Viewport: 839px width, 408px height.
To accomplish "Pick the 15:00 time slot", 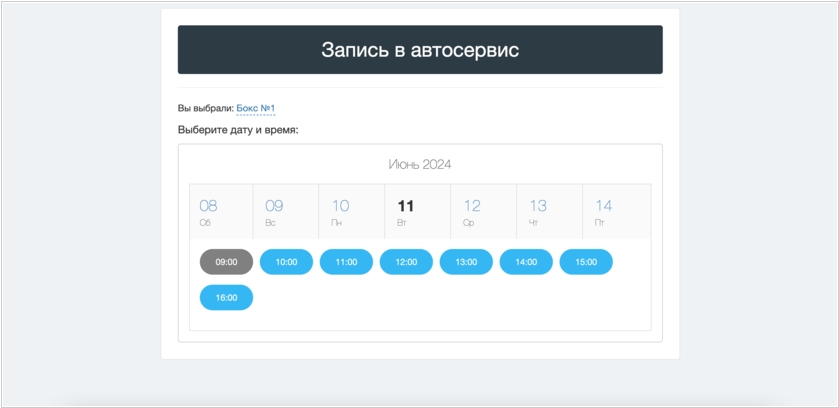I will click(x=586, y=262).
